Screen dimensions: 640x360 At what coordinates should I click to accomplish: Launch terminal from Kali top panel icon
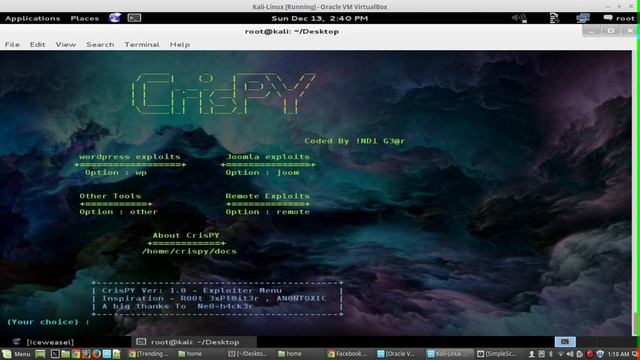[x=134, y=18]
